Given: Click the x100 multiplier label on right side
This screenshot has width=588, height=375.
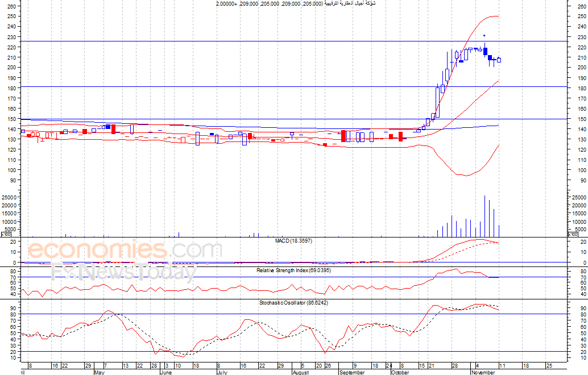Looking at the screenshot, I should click(x=573, y=235).
